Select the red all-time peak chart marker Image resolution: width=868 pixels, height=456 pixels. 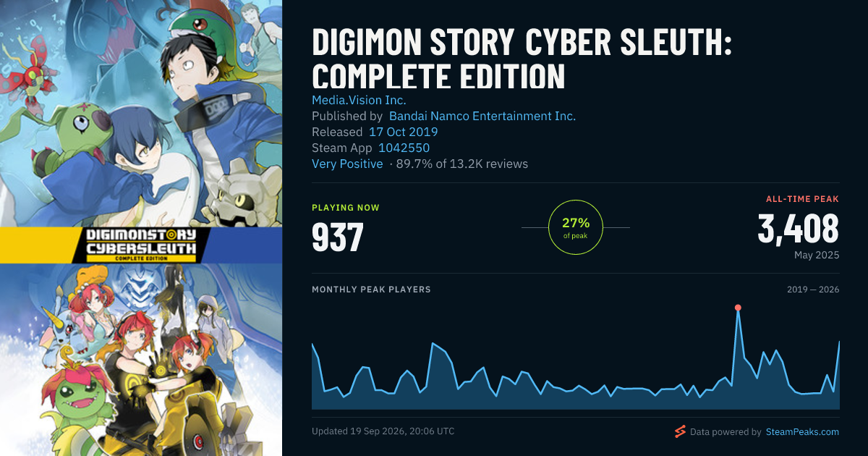(738, 308)
